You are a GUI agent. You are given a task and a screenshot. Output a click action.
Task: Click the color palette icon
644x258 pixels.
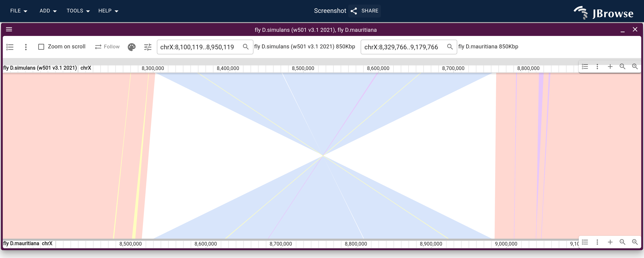click(x=132, y=47)
